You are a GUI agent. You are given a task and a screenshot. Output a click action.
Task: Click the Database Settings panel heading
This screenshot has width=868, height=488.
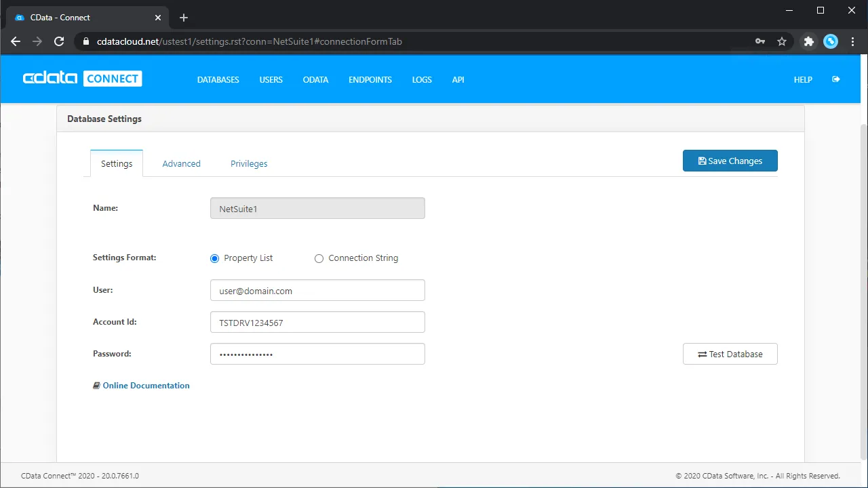coord(104,119)
